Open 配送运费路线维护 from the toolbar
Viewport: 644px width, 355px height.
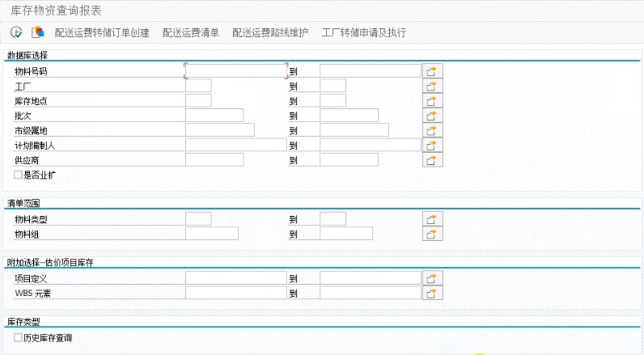[x=269, y=33]
